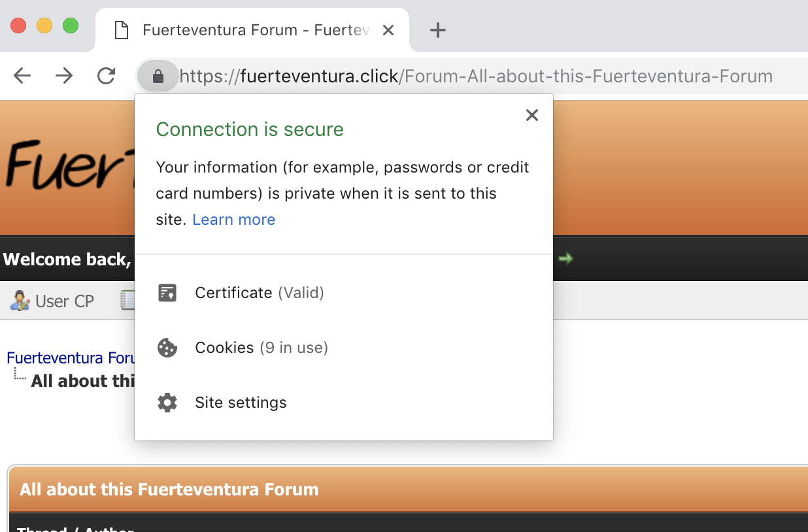The width and height of the screenshot is (808, 532).
Task: Click the Site settings gear icon
Action: click(167, 403)
